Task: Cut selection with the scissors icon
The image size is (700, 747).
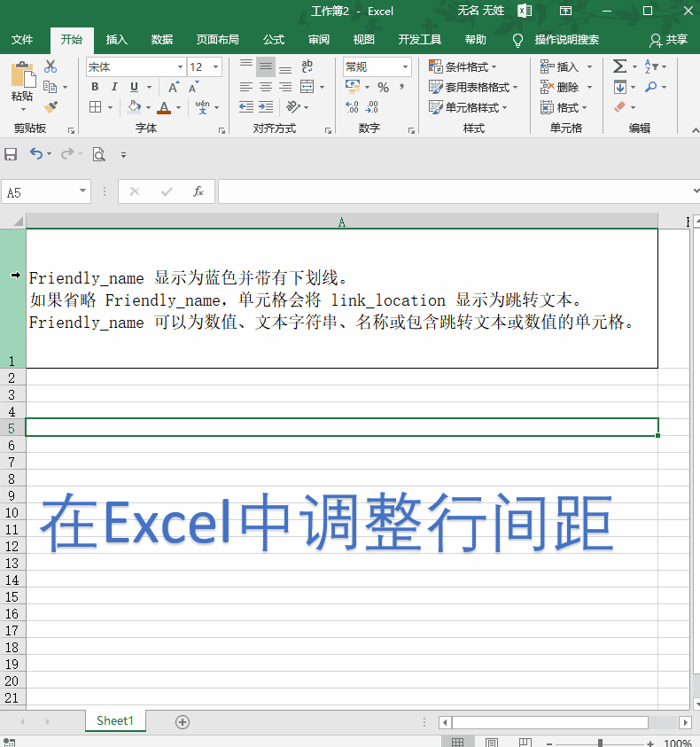Action: tap(50, 66)
